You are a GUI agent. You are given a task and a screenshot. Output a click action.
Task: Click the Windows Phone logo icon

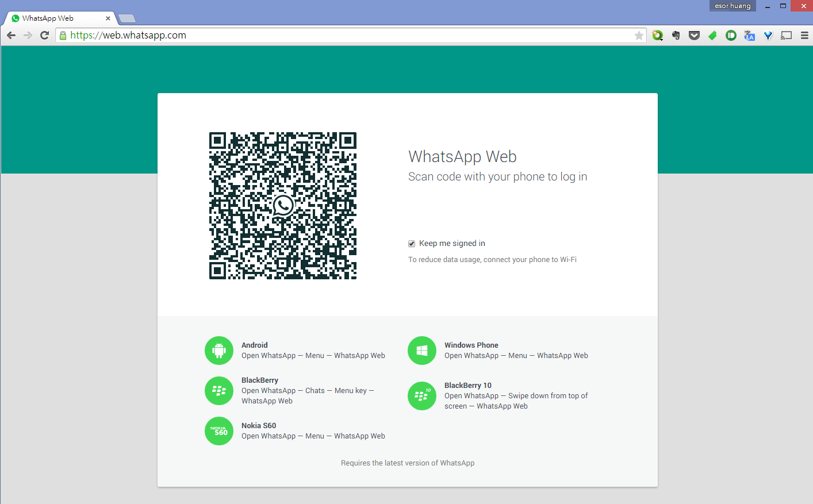422,351
